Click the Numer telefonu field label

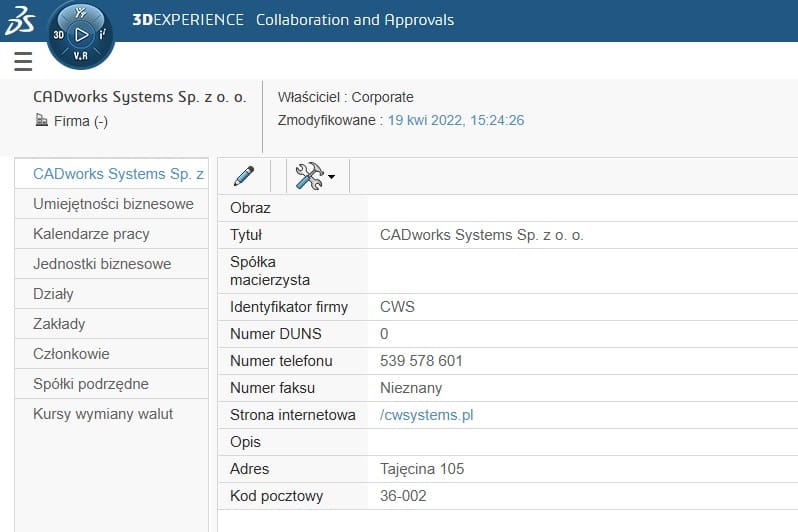[281, 361]
